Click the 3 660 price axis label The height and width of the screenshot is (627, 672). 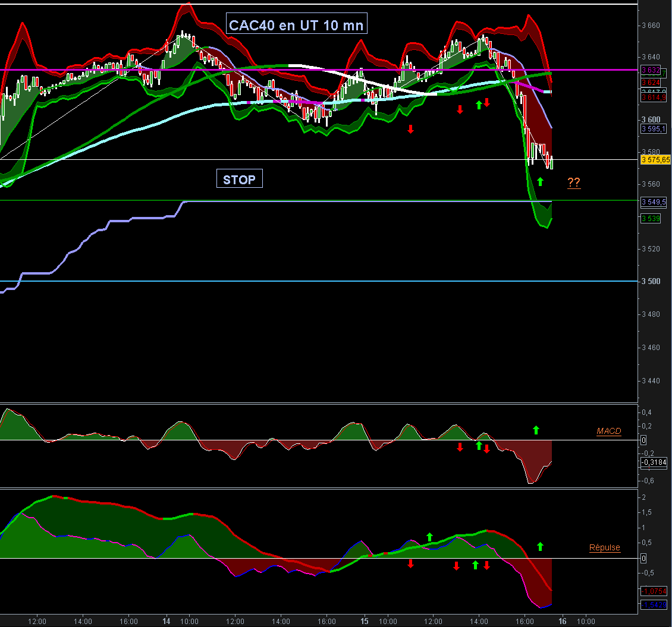click(651, 26)
